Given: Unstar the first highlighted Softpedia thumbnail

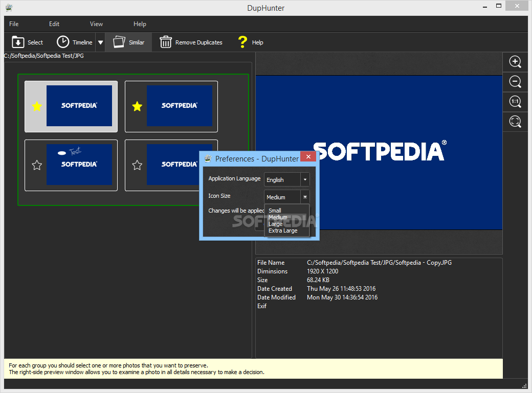Looking at the screenshot, I should coord(37,106).
